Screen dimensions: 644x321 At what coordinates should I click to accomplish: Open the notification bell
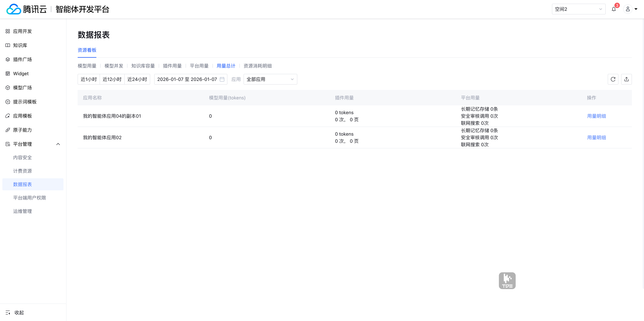point(613,9)
